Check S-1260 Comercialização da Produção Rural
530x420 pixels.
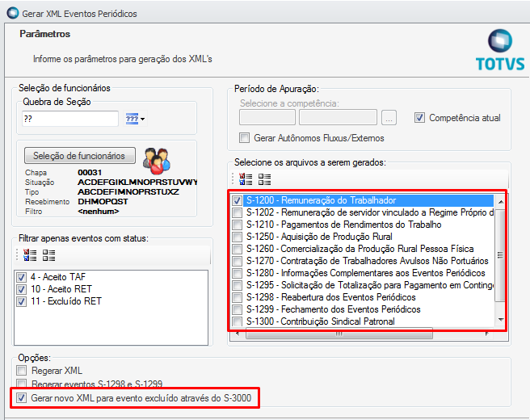point(237,249)
